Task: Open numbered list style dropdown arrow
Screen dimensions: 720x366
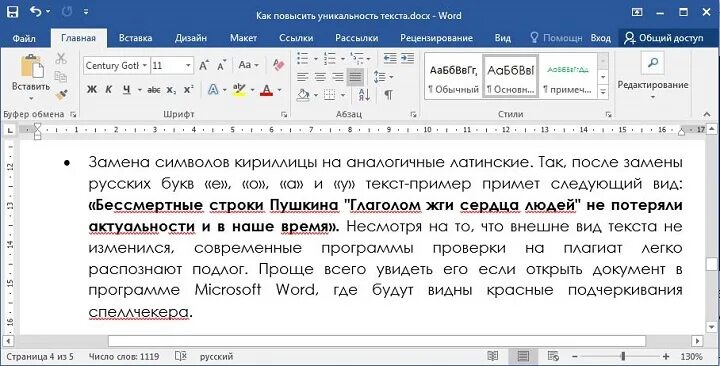Action: tap(343, 59)
